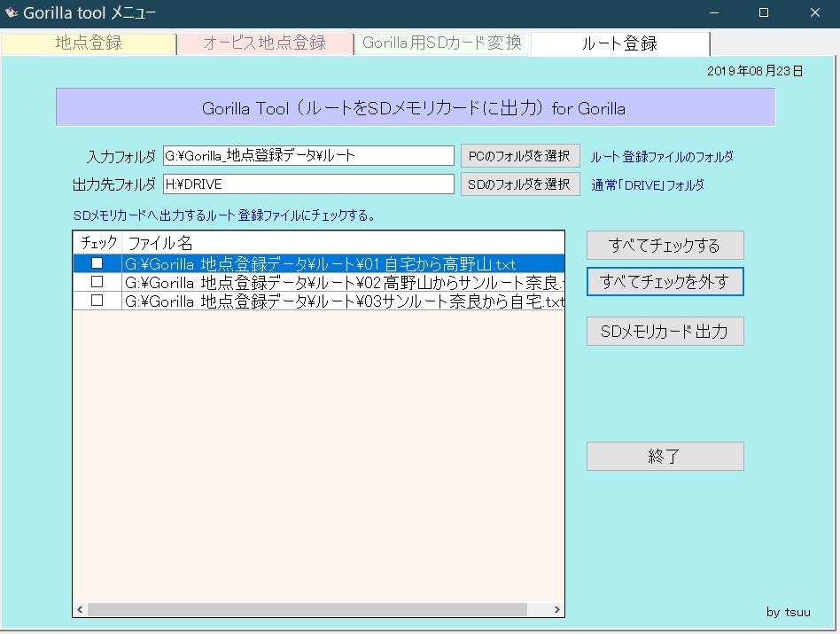The height and width of the screenshot is (634, 840).
Task: Check the box for 03 サンルート奈良から自宅
Action: coord(97,301)
